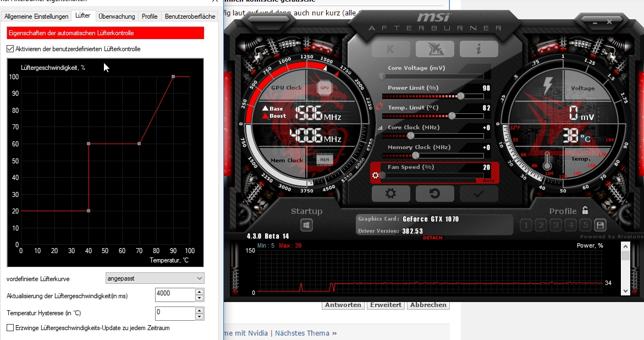
Task: Click the Power Limit slider handle
Action: pyautogui.click(x=461, y=96)
